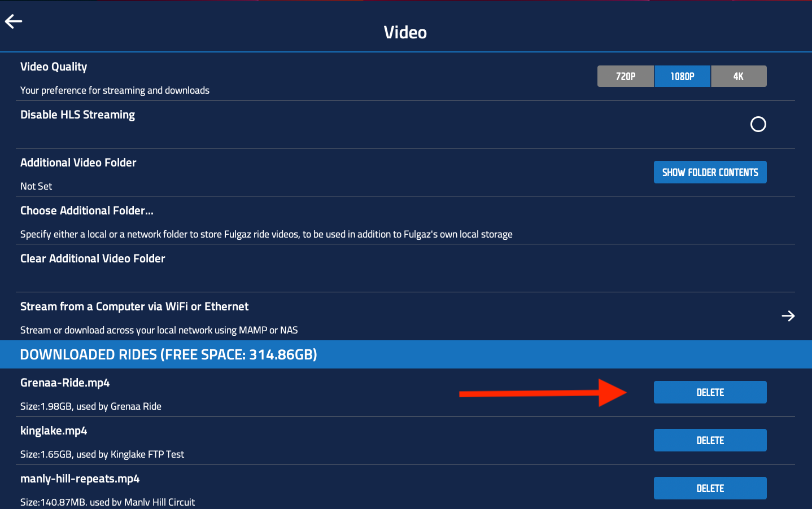The height and width of the screenshot is (509, 812).
Task: Click Show Folder Contents
Action: click(710, 172)
